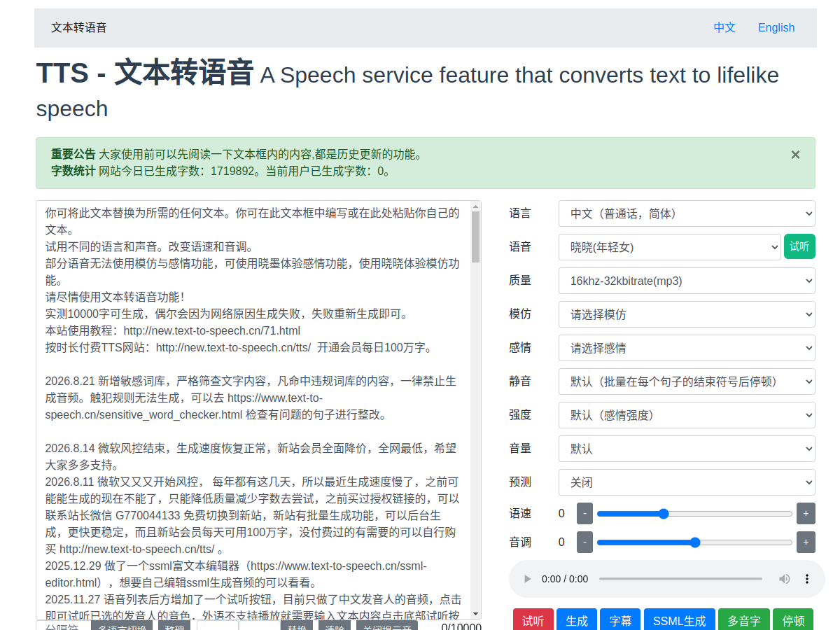Viewport: 840px width, 630px height.
Task: Open the audio player more-options menu
Action: point(807,579)
